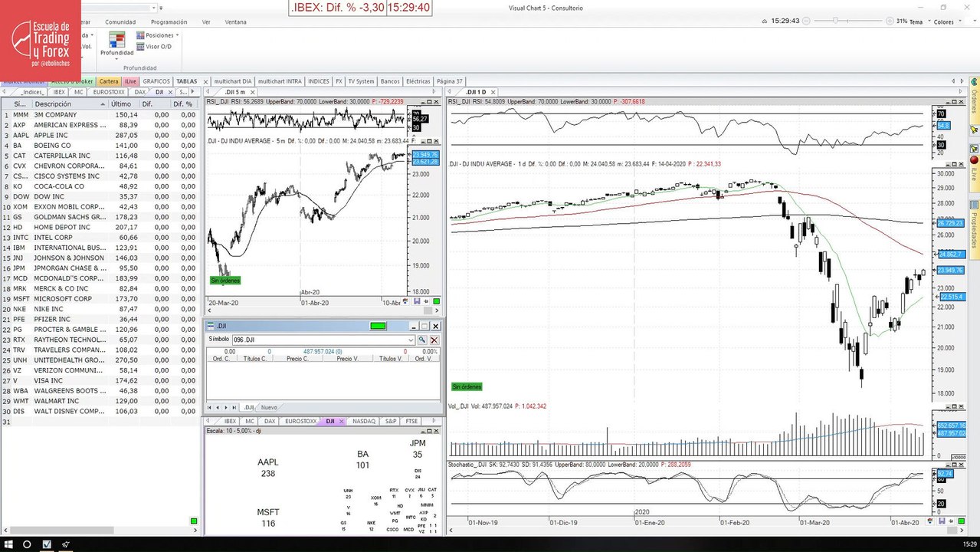Select the WALT DISNEY COMP... row
Screen dimensions: 980x552
100,412
